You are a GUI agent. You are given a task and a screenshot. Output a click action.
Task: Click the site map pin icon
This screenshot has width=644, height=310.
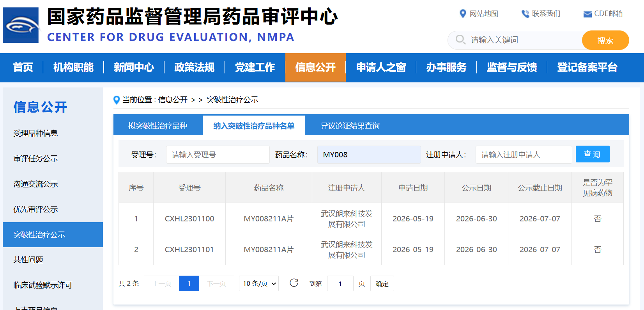463,14
